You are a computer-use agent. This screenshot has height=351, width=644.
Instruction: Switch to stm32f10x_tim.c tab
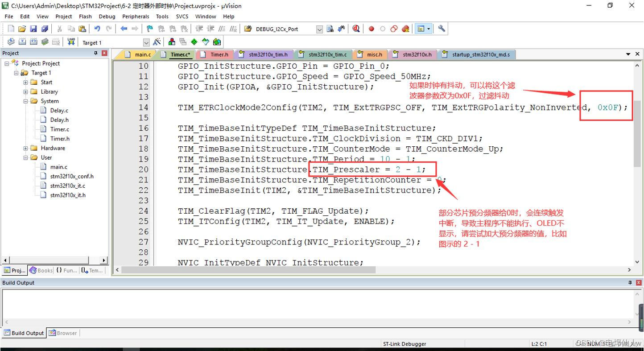[323, 54]
